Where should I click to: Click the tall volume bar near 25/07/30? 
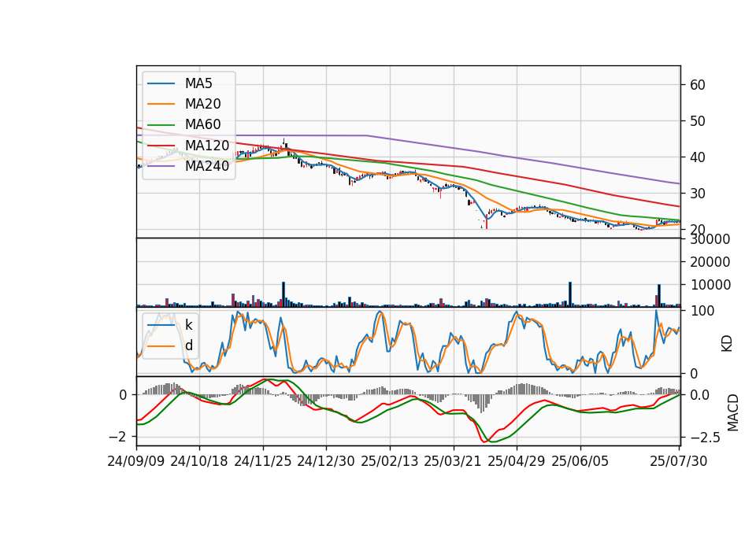pos(659,296)
